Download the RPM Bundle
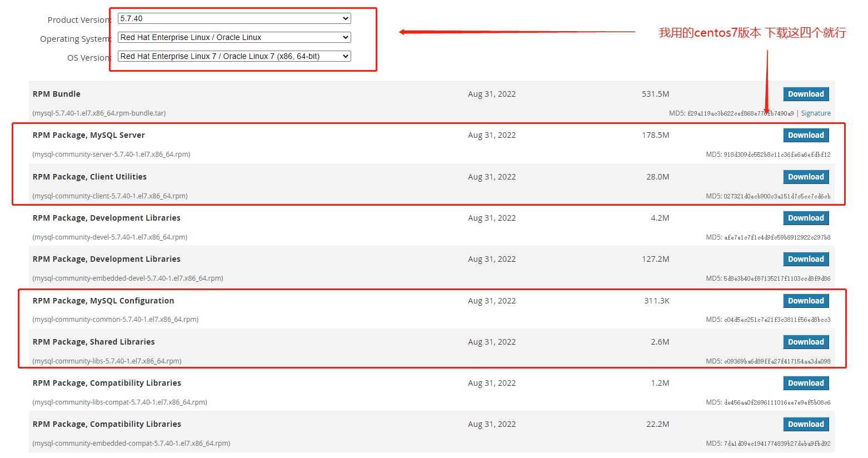 pyautogui.click(x=806, y=94)
